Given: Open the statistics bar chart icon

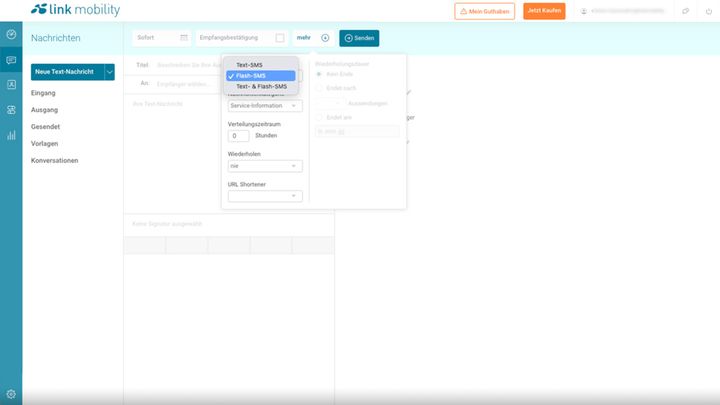Looking at the screenshot, I should click(11, 135).
